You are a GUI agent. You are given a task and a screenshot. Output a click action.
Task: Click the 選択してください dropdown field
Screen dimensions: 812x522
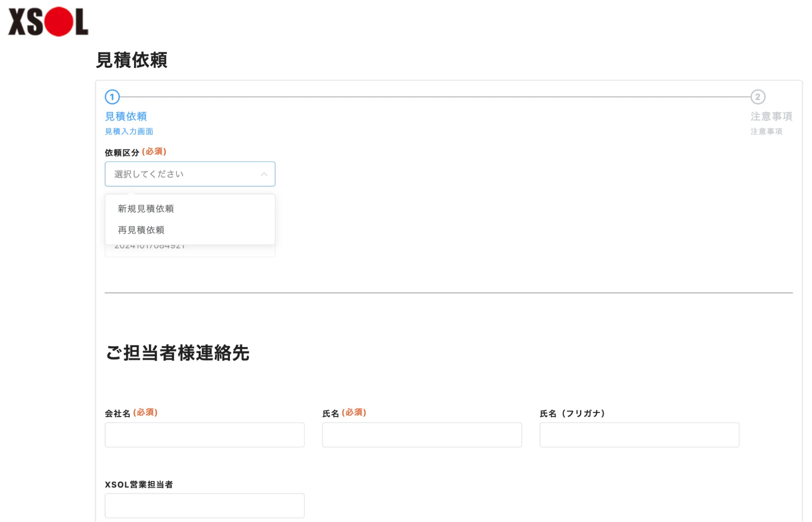pyautogui.click(x=179, y=174)
